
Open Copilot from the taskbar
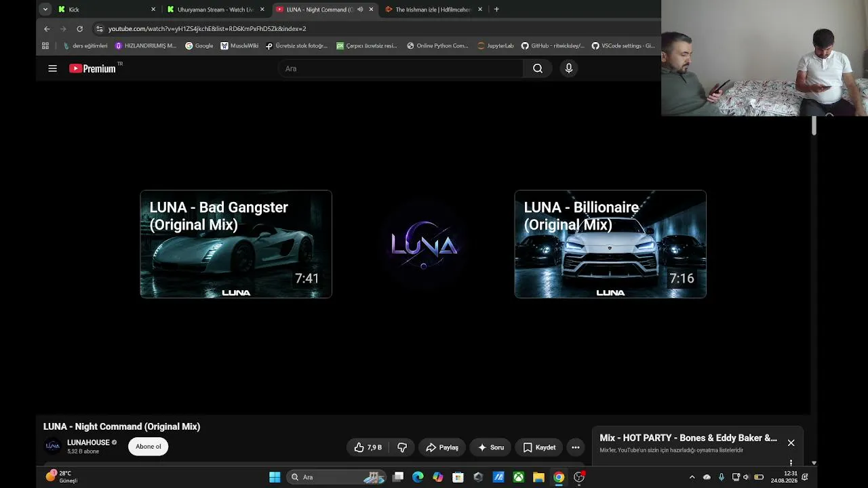click(438, 477)
